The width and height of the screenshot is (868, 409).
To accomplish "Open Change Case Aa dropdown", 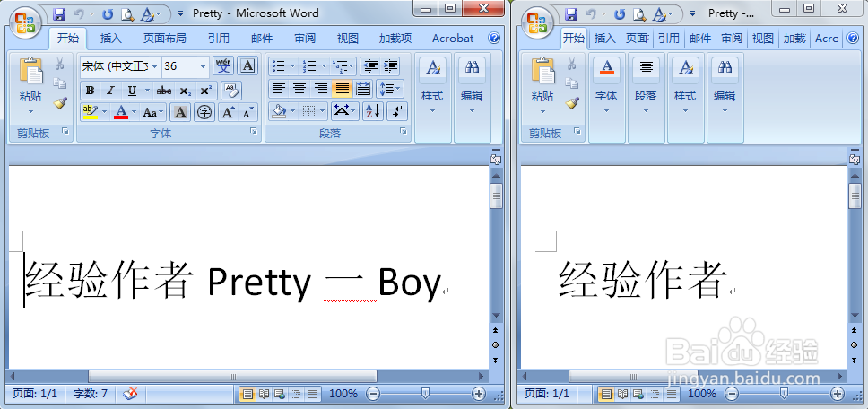I will pos(152,112).
